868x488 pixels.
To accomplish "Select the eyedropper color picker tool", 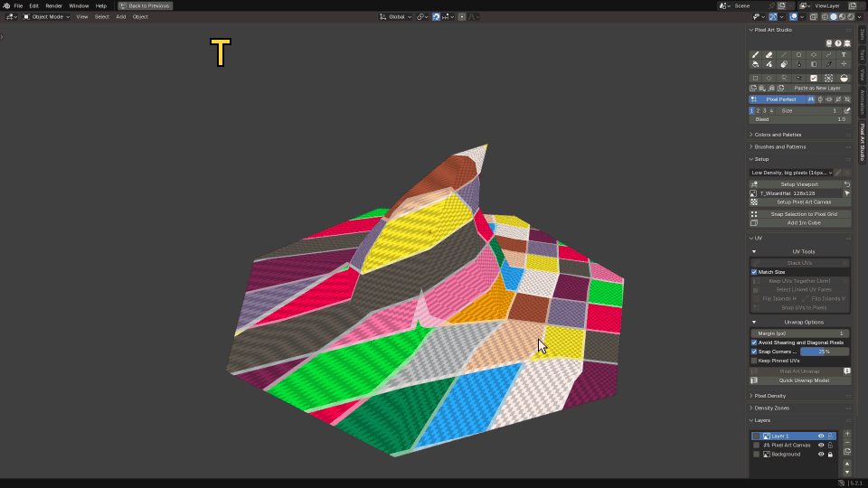I will [829, 64].
